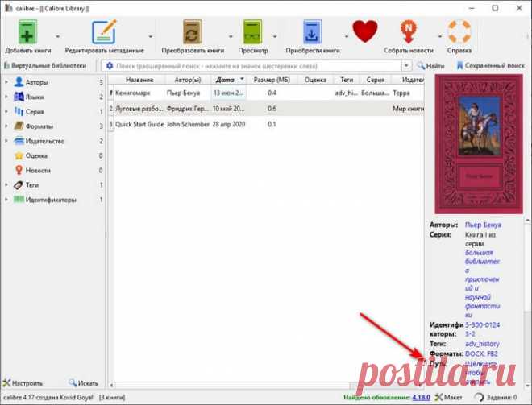Click the red heart donate icon
The image size is (532, 405).
pyautogui.click(x=364, y=31)
